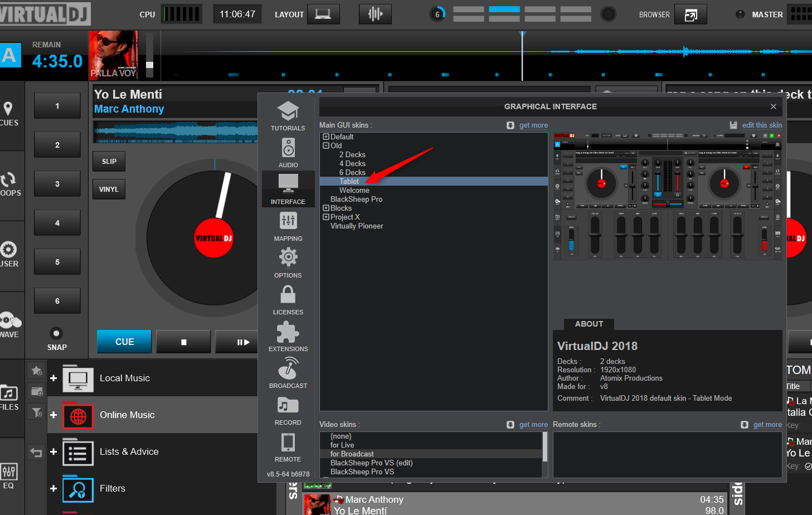The height and width of the screenshot is (515, 812).
Task: Open the Files browser sidebar icon
Action: pos(9,397)
